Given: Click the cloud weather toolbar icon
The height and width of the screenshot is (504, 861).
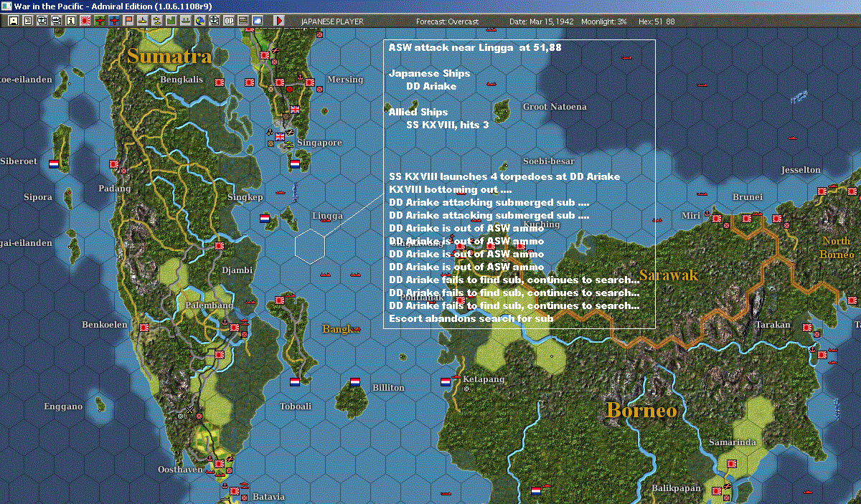Looking at the screenshot, I should pos(258,21).
